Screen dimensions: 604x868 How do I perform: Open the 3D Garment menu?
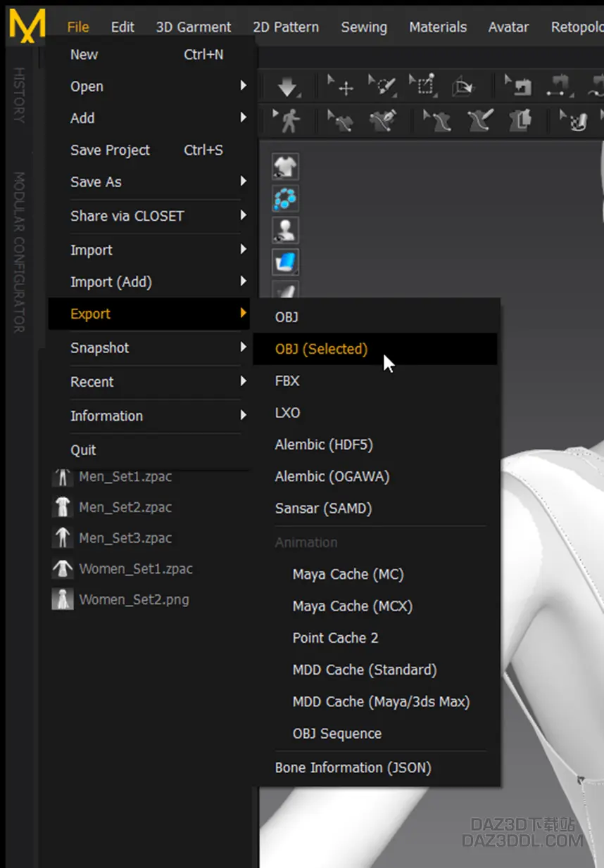pos(194,27)
